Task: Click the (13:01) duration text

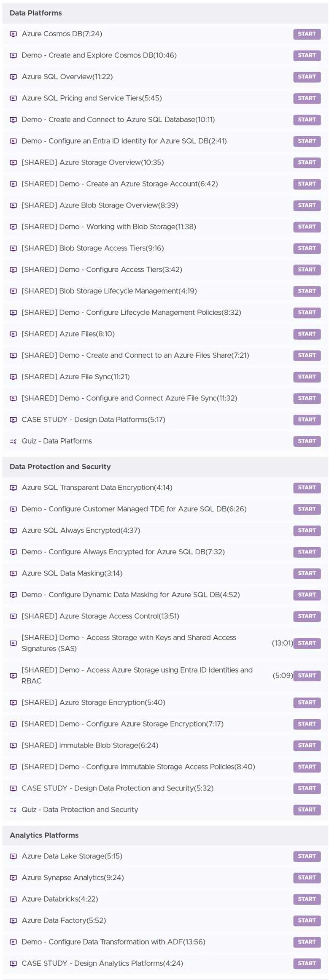Action: (x=282, y=643)
